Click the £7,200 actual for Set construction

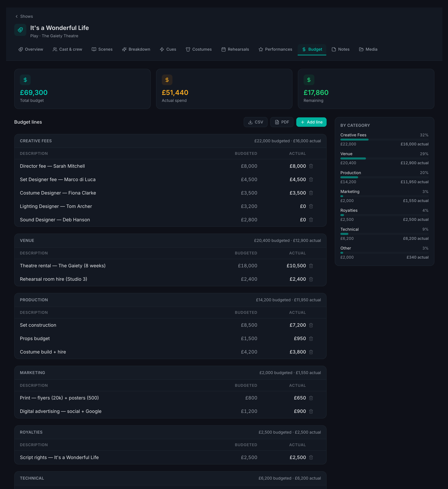298,325
